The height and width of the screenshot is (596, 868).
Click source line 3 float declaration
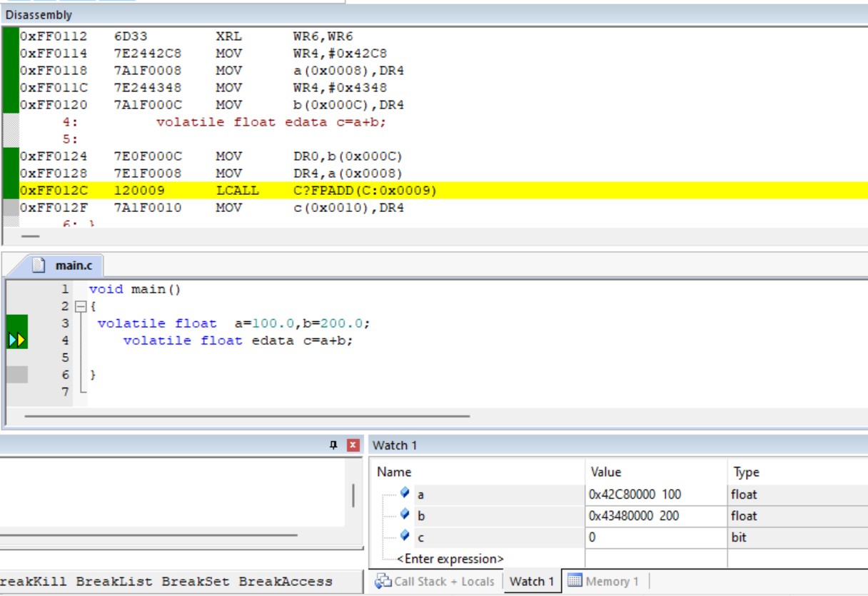[x=234, y=323]
